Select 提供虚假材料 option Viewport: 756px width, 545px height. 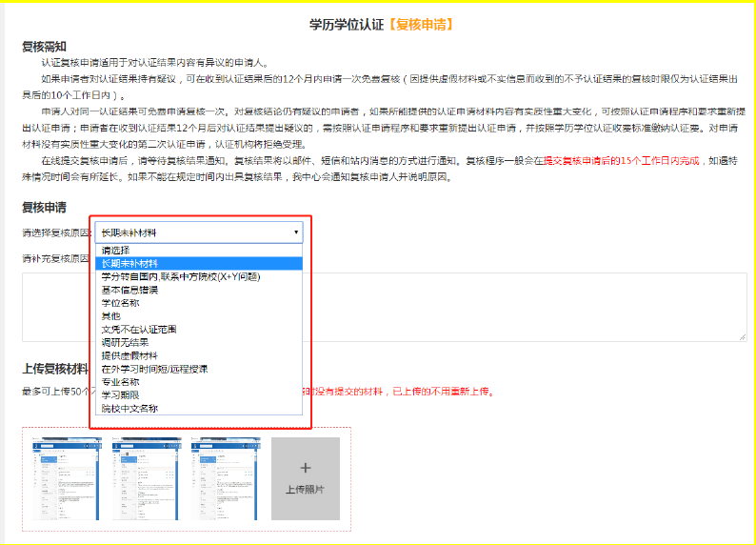pos(130,355)
